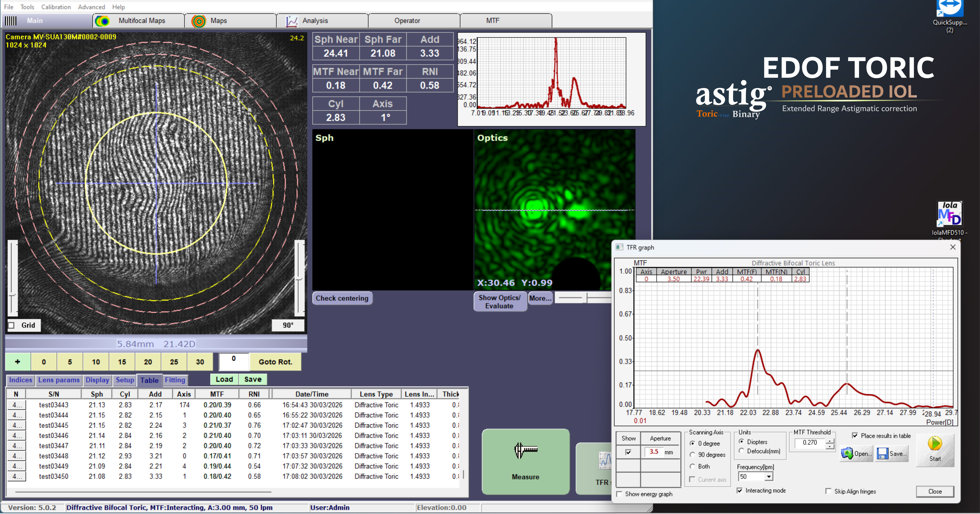
Task: Click the Open folder icon in TFR graph
Action: click(847, 453)
